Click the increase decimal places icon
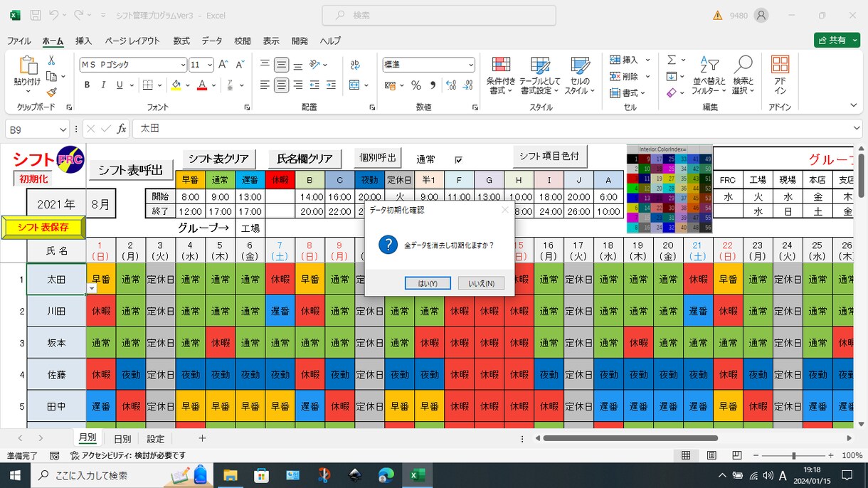The height and width of the screenshot is (488, 868). [451, 85]
